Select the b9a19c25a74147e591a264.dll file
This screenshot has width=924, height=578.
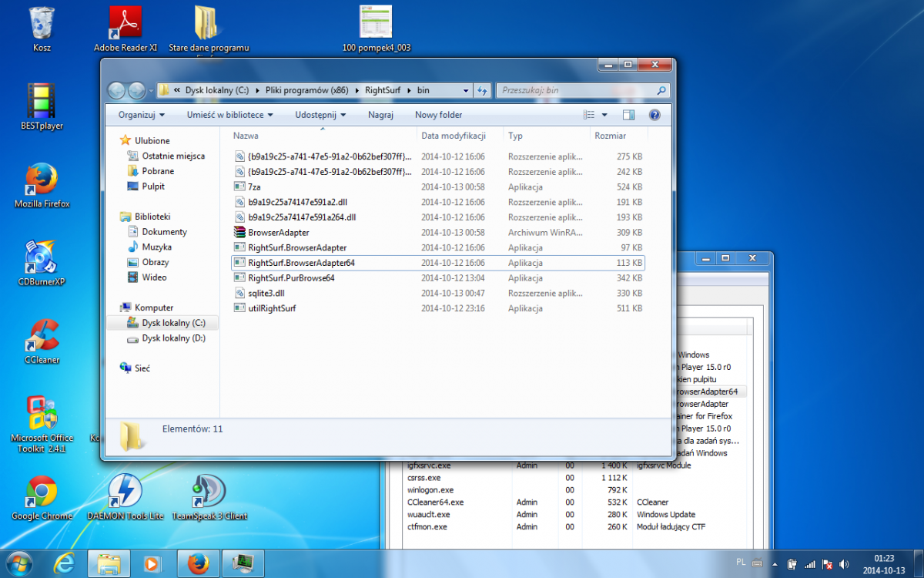coord(438,217)
